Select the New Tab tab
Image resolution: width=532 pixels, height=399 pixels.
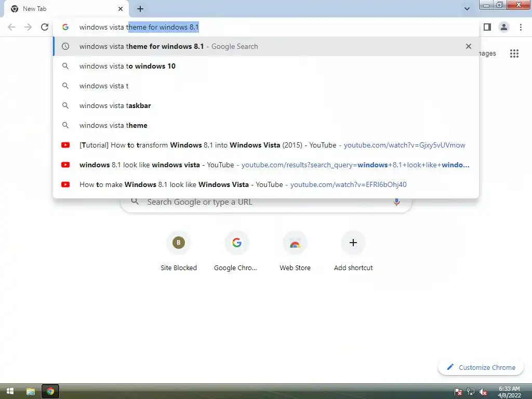pyautogui.click(x=66, y=9)
